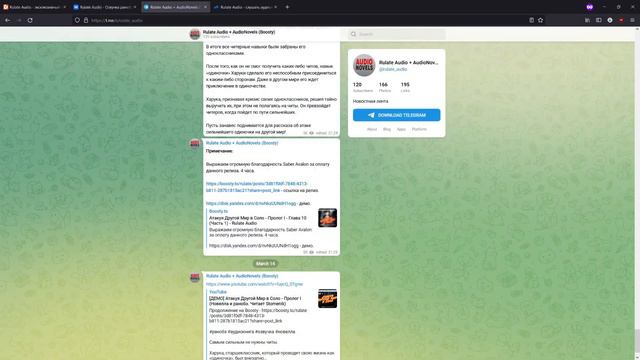Open the 166 photos counter

[384, 87]
